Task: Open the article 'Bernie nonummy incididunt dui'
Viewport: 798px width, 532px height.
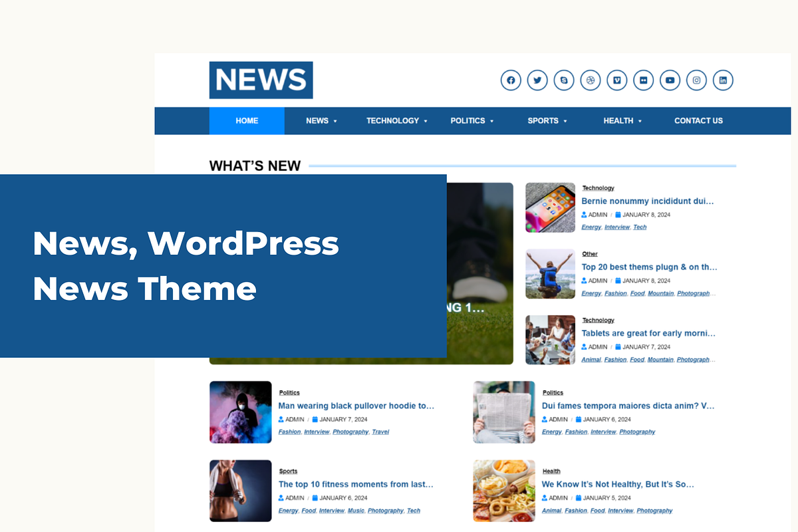Action: coord(648,201)
